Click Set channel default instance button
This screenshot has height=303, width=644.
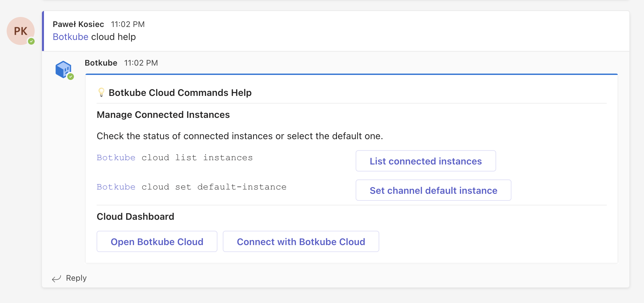click(433, 190)
